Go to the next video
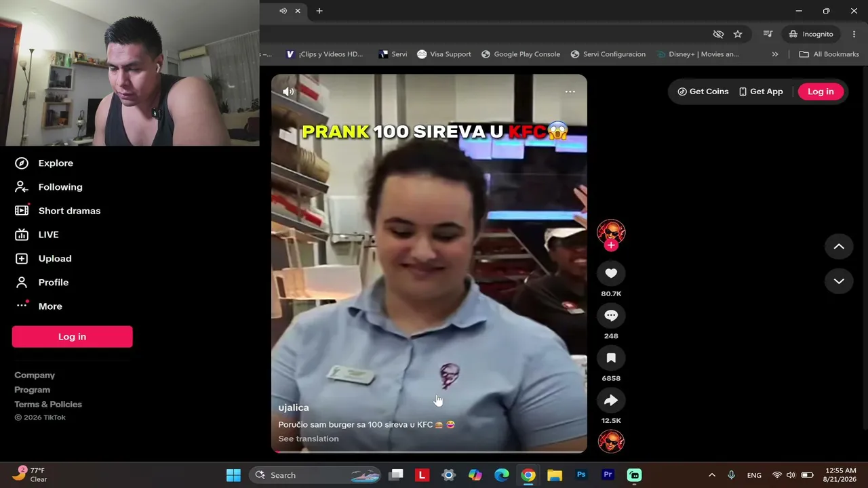 coord(839,281)
